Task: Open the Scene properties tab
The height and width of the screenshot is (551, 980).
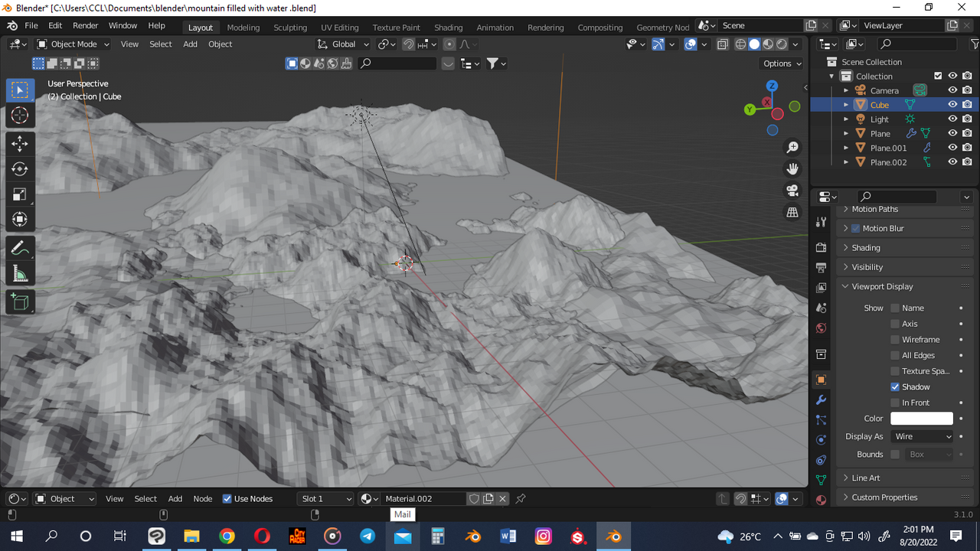Action: [x=821, y=308]
